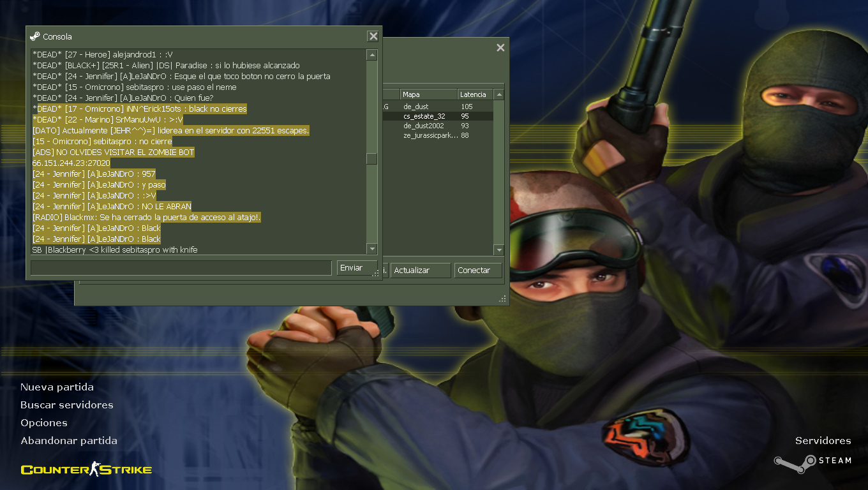The image size is (868, 490).
Task: Click the Steam icon in Consola title bar
Action: tap(35, 36)
